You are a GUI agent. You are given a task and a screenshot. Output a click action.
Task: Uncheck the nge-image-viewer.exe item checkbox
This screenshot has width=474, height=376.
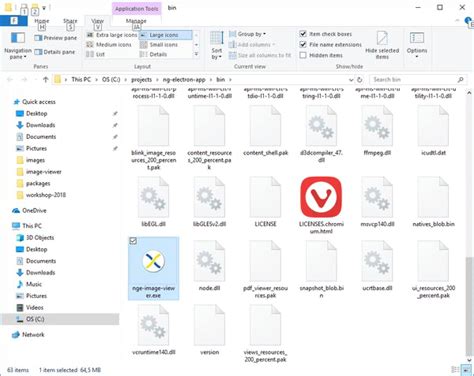[133, 241]
